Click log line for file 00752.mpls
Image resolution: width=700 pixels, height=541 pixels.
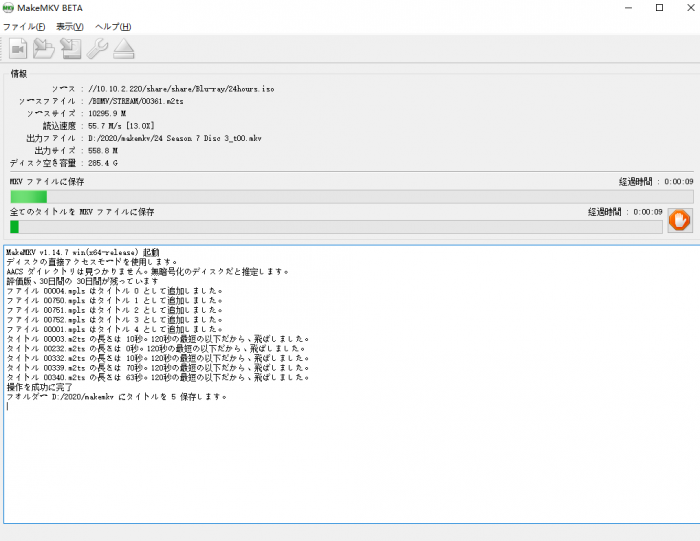pyautogui.click(x=114, y=320)
